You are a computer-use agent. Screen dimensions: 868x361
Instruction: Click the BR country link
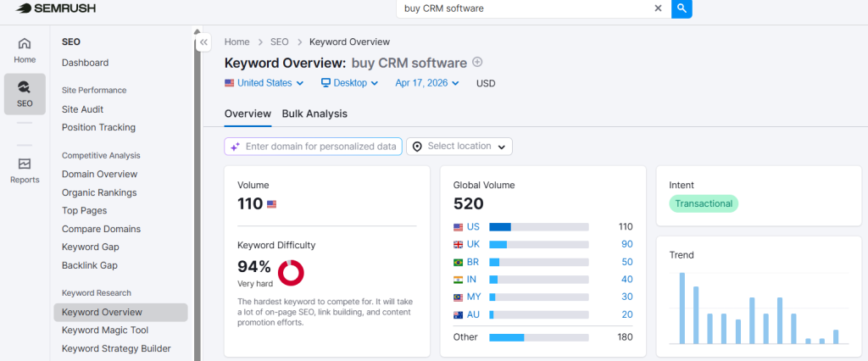(473, 262)
